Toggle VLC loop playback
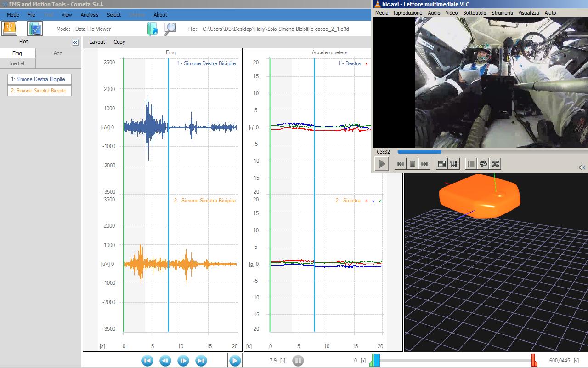 tap(483, 164)
